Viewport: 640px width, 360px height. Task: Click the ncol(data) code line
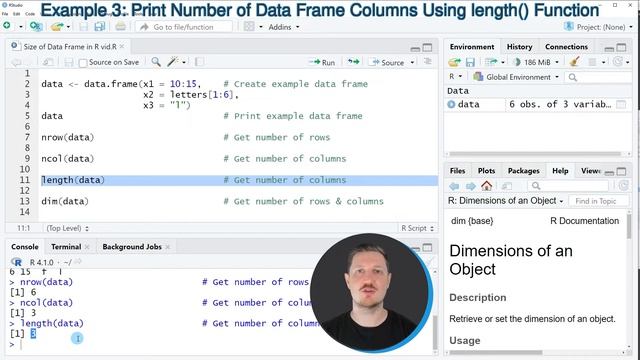[67, 159]
